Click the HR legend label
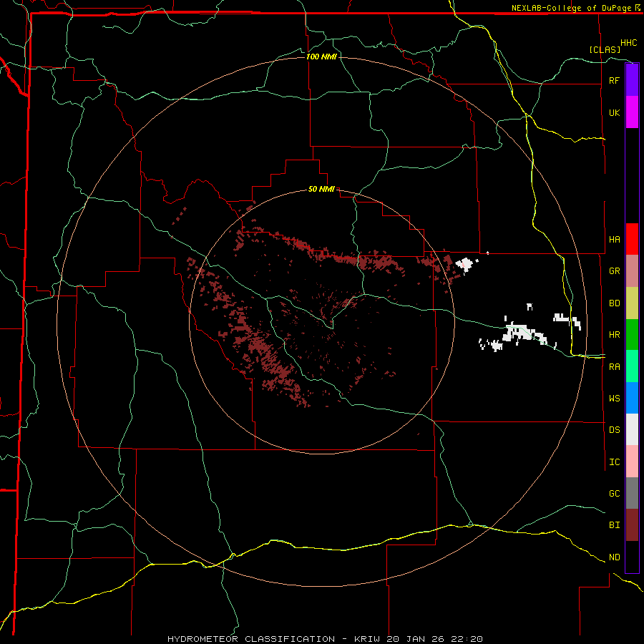644x644 pixels. pos(614,335)
